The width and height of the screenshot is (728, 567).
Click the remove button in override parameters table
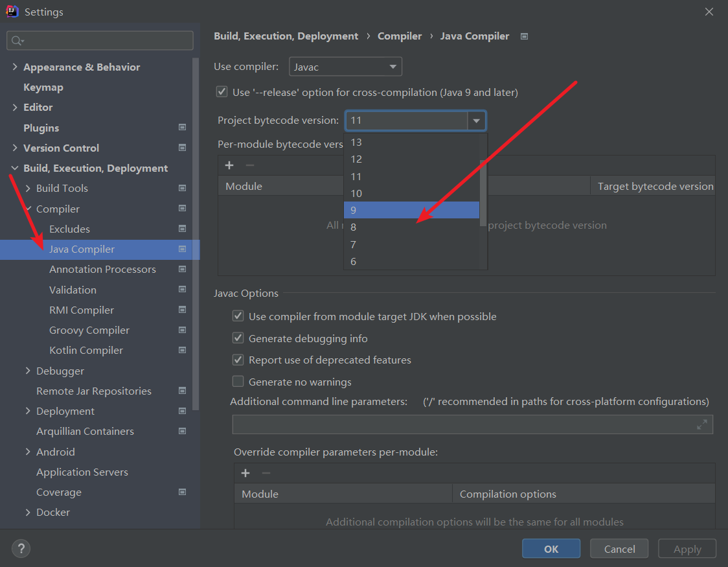point(266,473)
